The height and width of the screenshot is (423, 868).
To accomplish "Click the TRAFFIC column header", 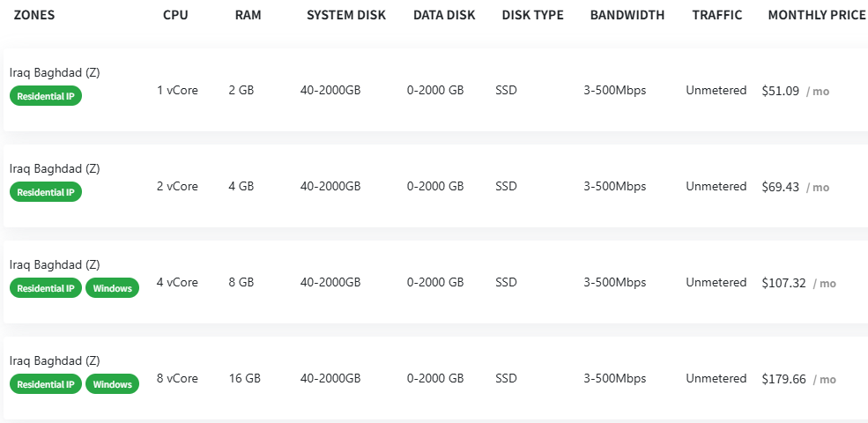I will [x=716, y=15].
